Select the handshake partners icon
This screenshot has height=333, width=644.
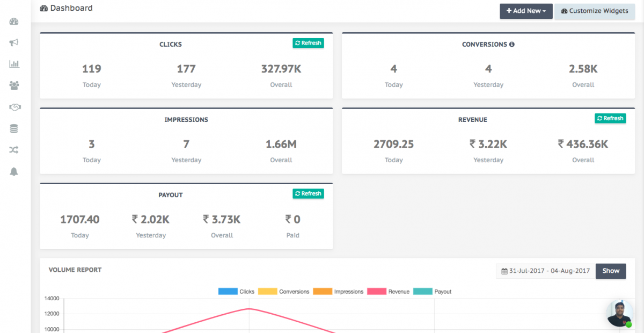pyautogui.click(x=14, y=107)
